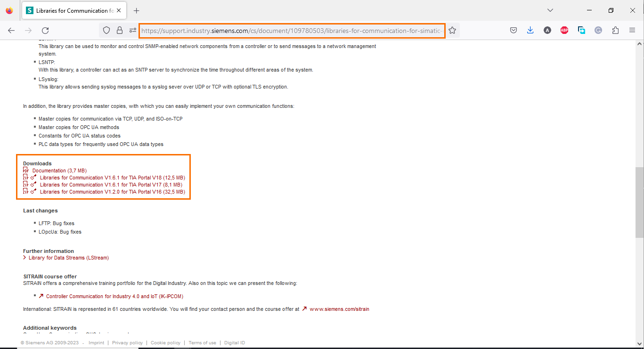
Task: Click the 'LOpcUa: Bug fixes' list item
Action: tap(60, 232)
